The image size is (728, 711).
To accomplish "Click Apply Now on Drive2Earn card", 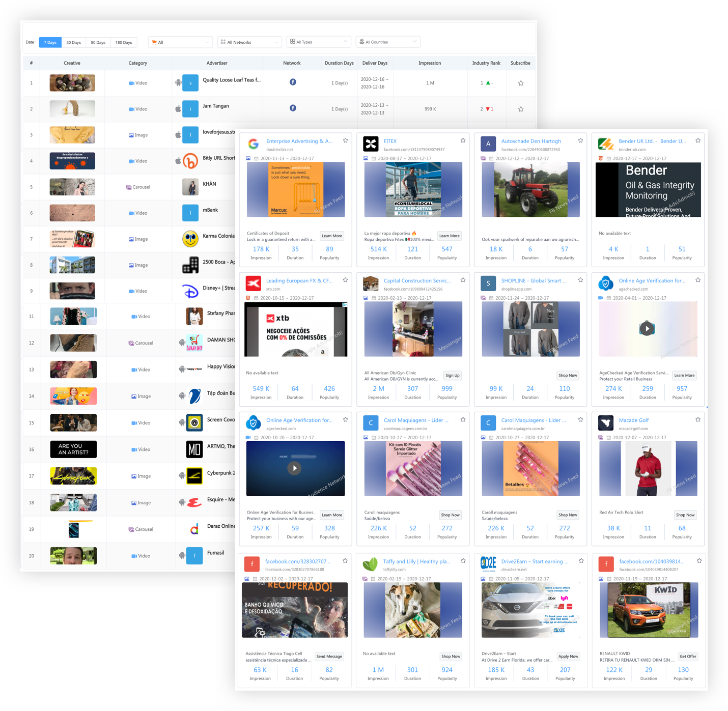I will (568, 656).
